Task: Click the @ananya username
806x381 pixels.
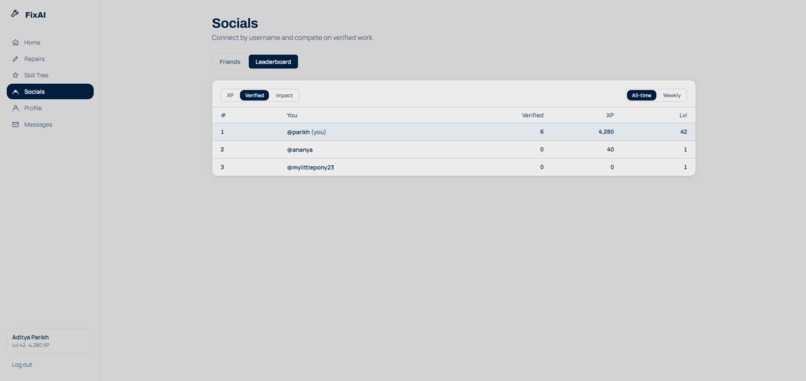Action: click(300, 150)
